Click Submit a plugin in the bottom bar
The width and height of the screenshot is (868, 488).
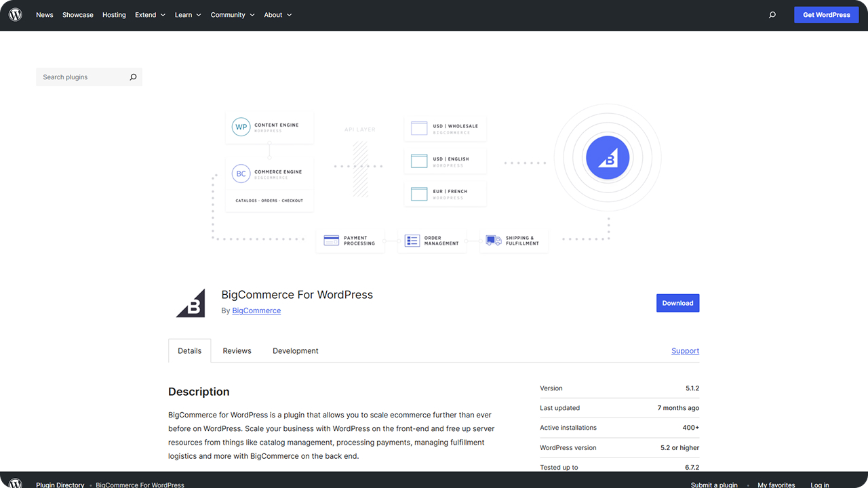pos(714,485)
